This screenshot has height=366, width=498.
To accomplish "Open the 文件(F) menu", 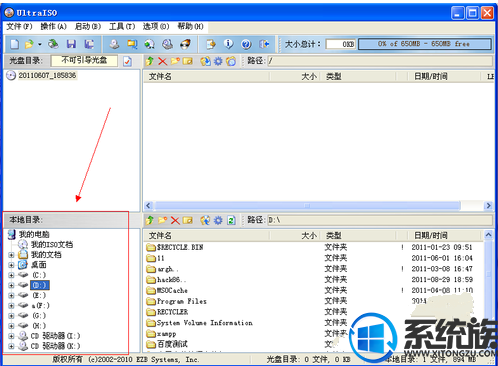I will point(19,26).
